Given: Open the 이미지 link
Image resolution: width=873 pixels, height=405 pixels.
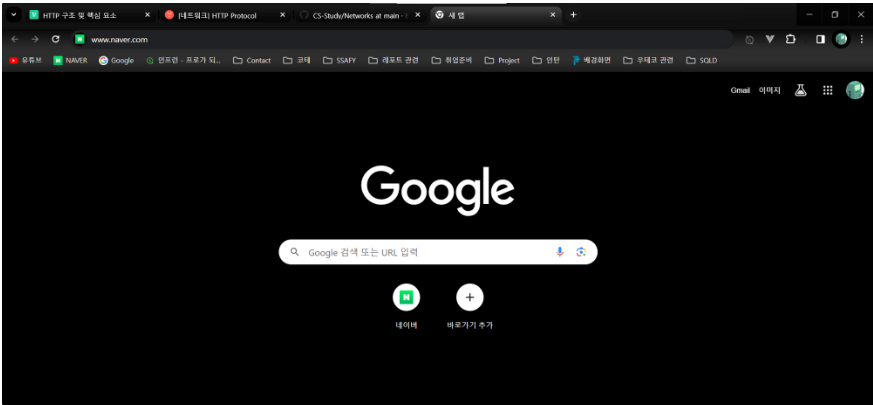Looking at the screenshot, I should [769, 90].
